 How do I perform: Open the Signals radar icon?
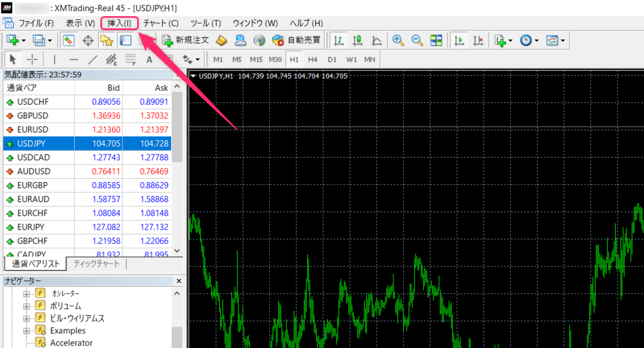tap(259, 41)
